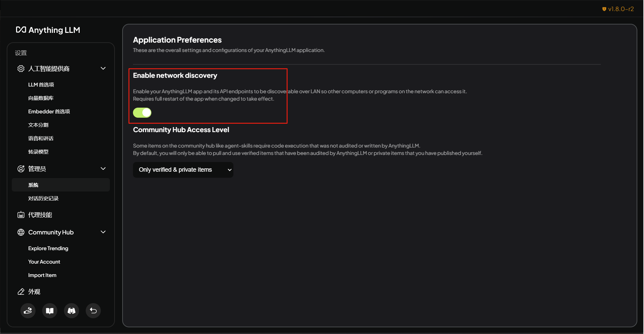Click the support hand icon in footer
Screen dimensions: 644x334
coord(28,311)
